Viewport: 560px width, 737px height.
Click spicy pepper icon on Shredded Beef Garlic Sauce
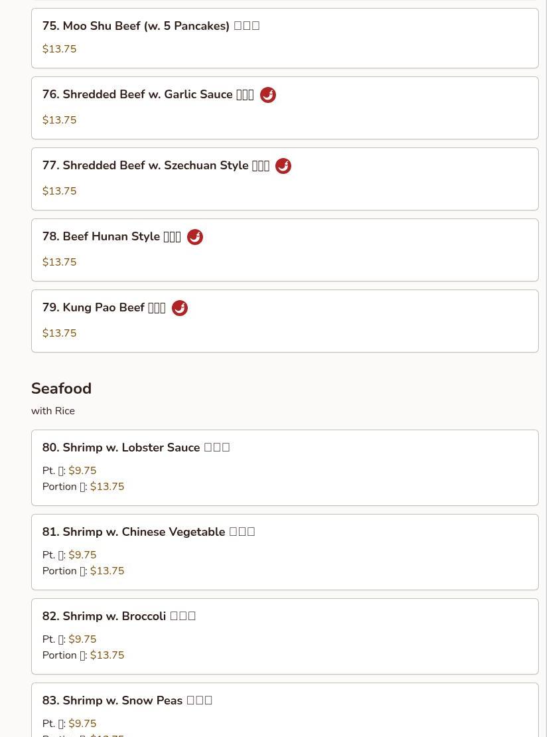[x=268, y=95]
